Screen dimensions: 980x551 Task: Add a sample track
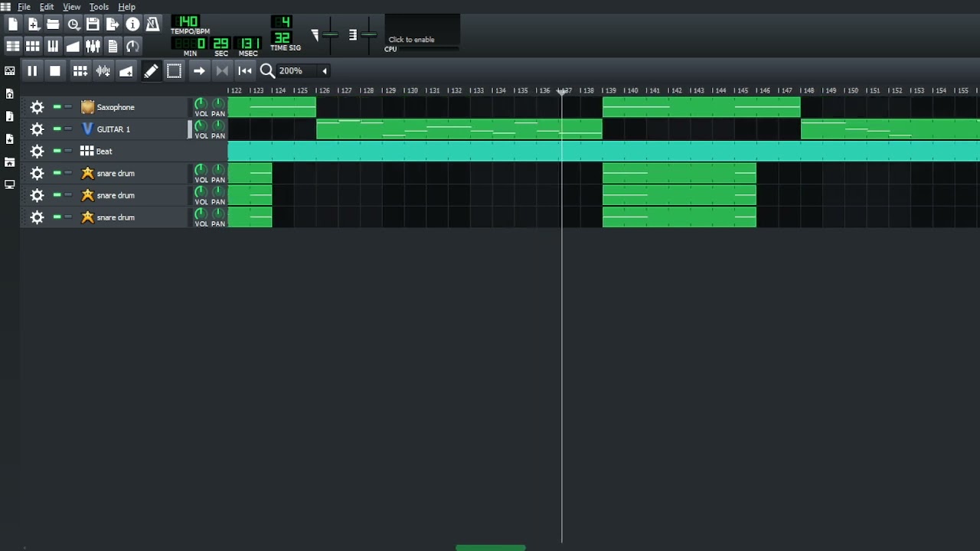click(x=103, y=70)
